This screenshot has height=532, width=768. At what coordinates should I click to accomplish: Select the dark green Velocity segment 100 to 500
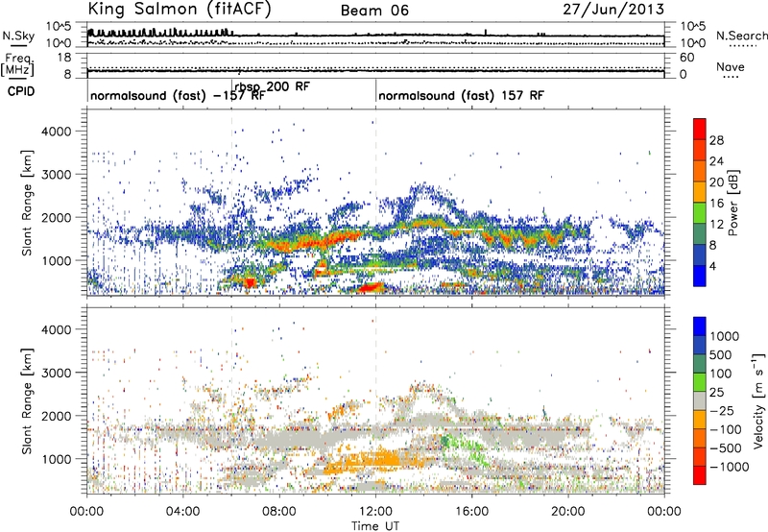tap(700, 364)
